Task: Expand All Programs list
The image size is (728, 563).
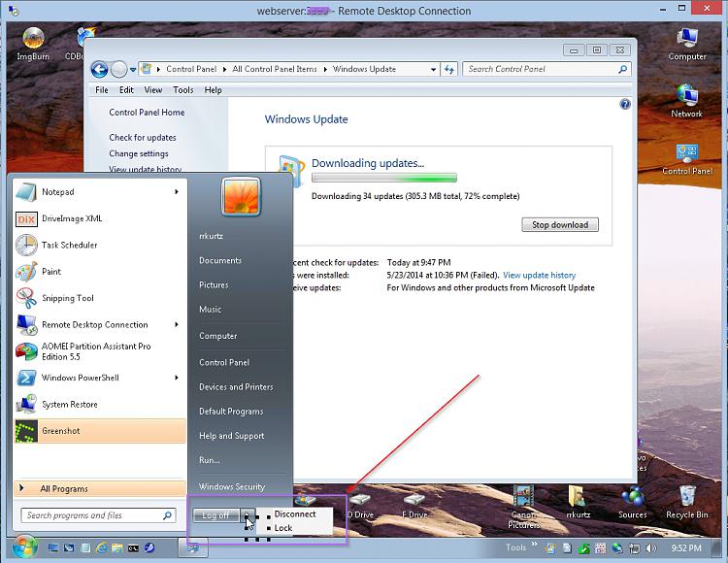Action: click(100, 488)
